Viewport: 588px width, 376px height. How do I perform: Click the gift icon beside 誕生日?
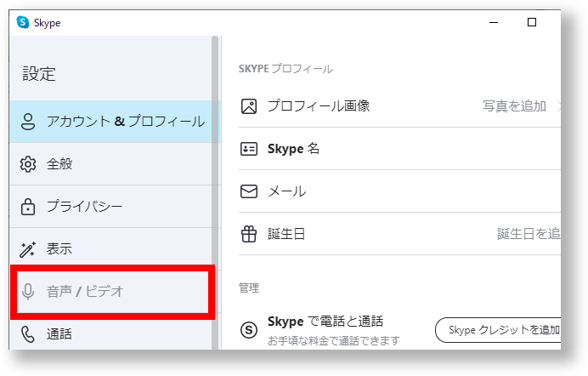(249, 234)
